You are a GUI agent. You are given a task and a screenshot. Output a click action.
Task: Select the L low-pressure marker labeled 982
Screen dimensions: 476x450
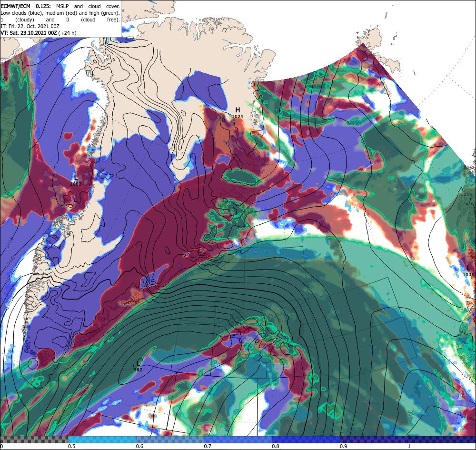pyautogui.click(x=139, y=363)
